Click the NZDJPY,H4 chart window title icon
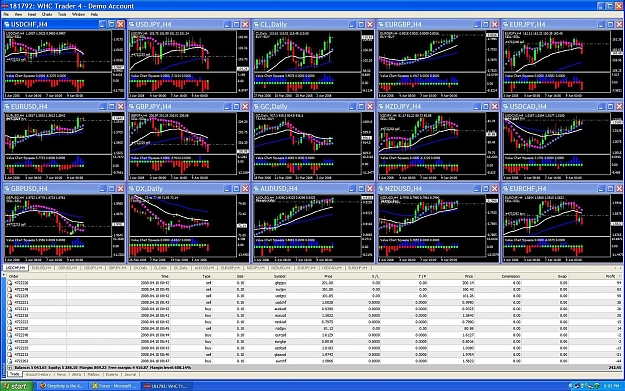 [x=381, y=106]
